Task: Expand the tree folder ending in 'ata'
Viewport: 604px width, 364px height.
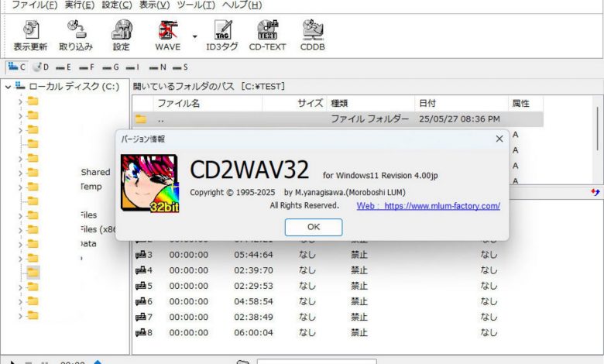Action: [20, 245]
